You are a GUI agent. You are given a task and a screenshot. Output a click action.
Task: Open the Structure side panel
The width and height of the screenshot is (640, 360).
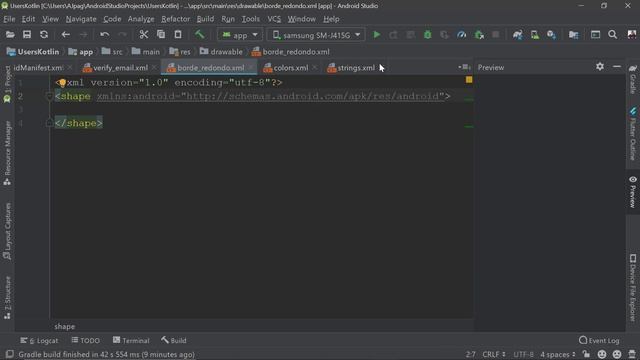pyautogui.click(x=7, y=298)
